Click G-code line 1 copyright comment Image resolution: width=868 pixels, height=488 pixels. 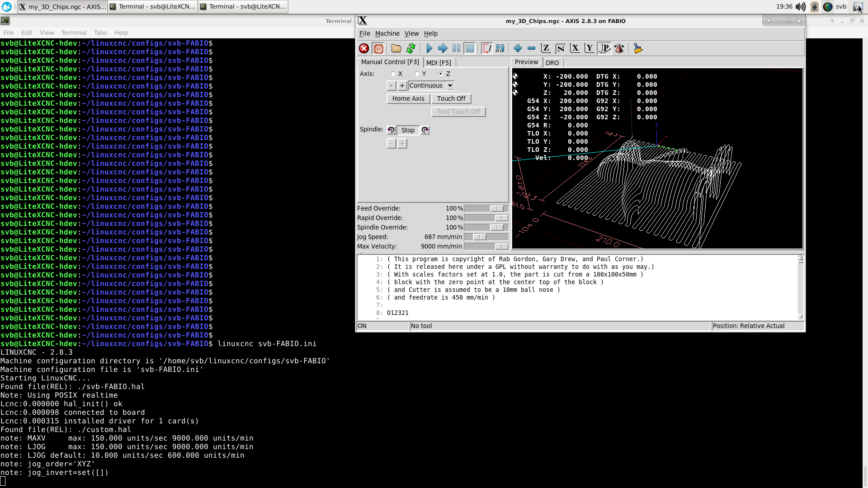click(515, 259)
